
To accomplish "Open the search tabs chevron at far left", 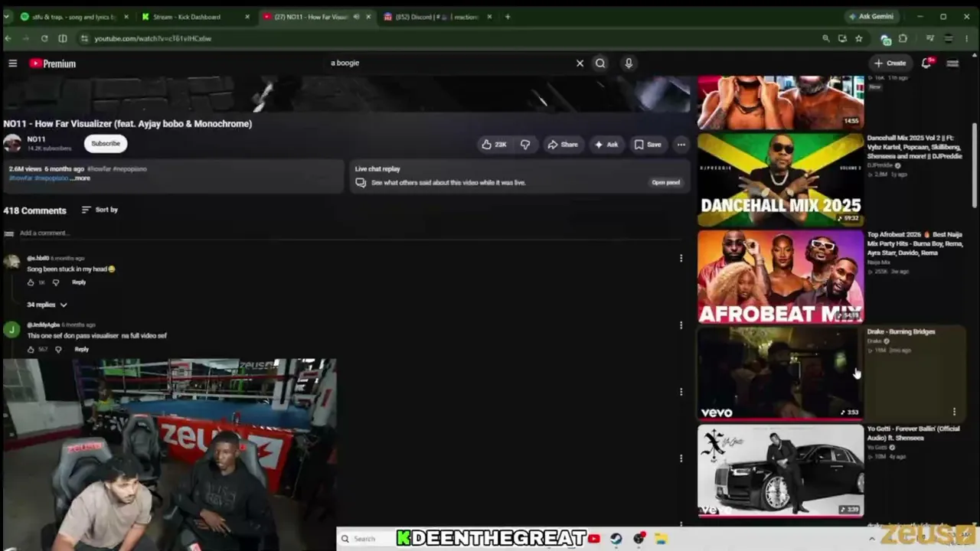I will click(x=7, y=17).
